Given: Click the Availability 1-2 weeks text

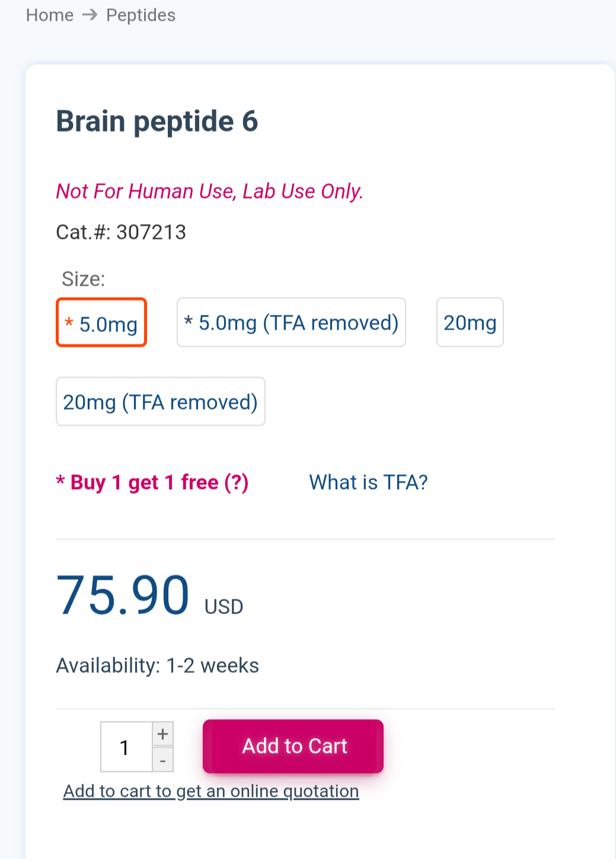Looking at the screenshot, I should 158,666.
